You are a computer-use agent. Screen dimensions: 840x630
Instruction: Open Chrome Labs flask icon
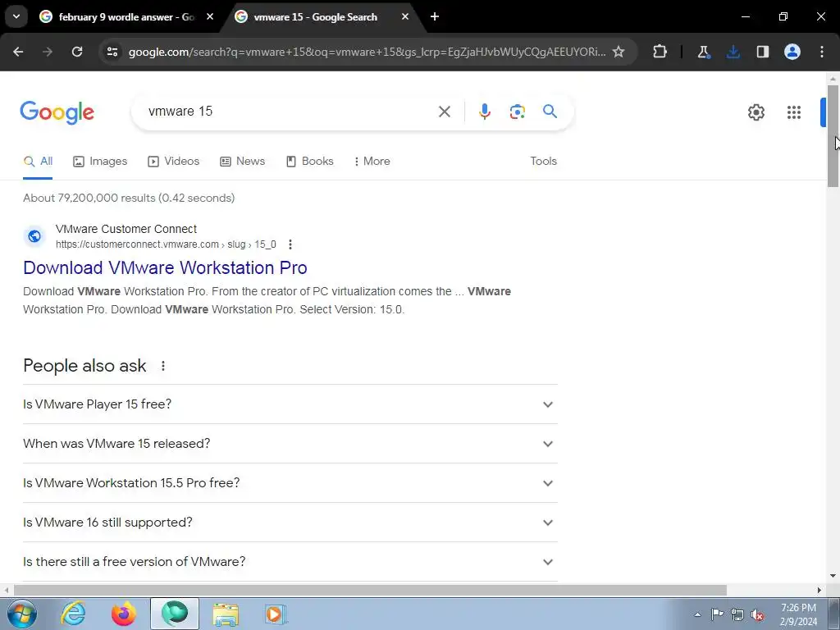(x=703, y=52)
